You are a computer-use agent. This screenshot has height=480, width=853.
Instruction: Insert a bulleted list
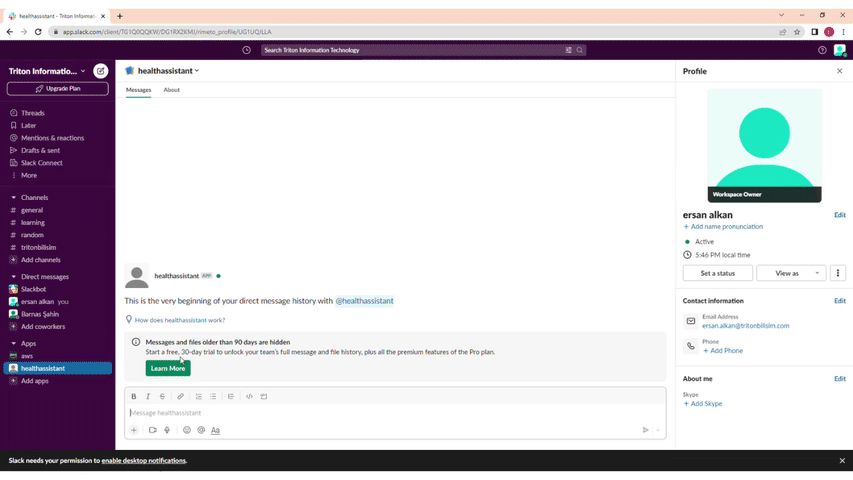tap(213, 396)
